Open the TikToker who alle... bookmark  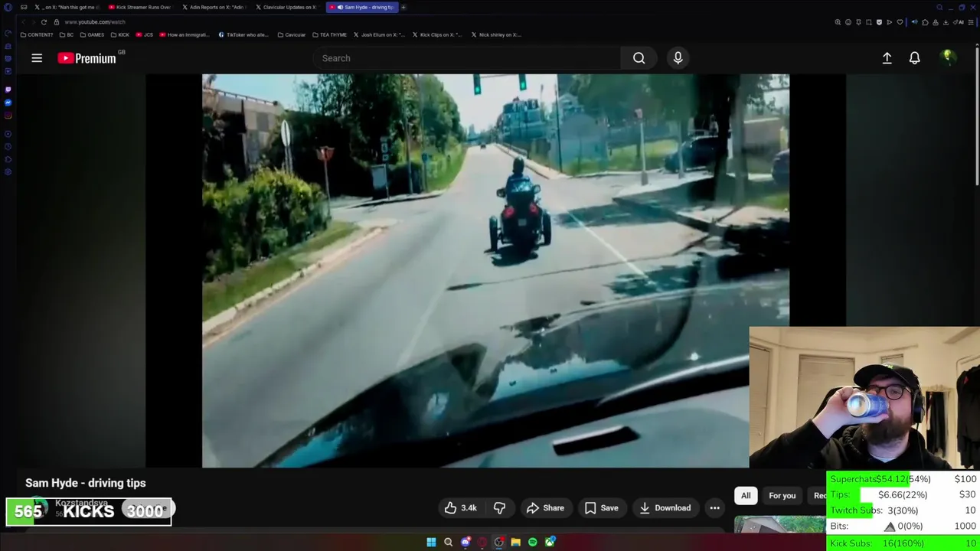(243, 34)
